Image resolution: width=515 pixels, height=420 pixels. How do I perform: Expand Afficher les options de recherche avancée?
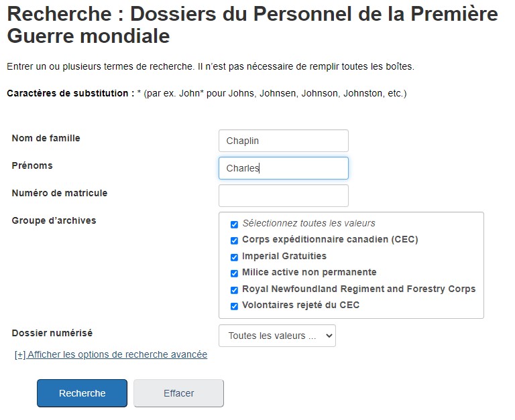[111, 354]
